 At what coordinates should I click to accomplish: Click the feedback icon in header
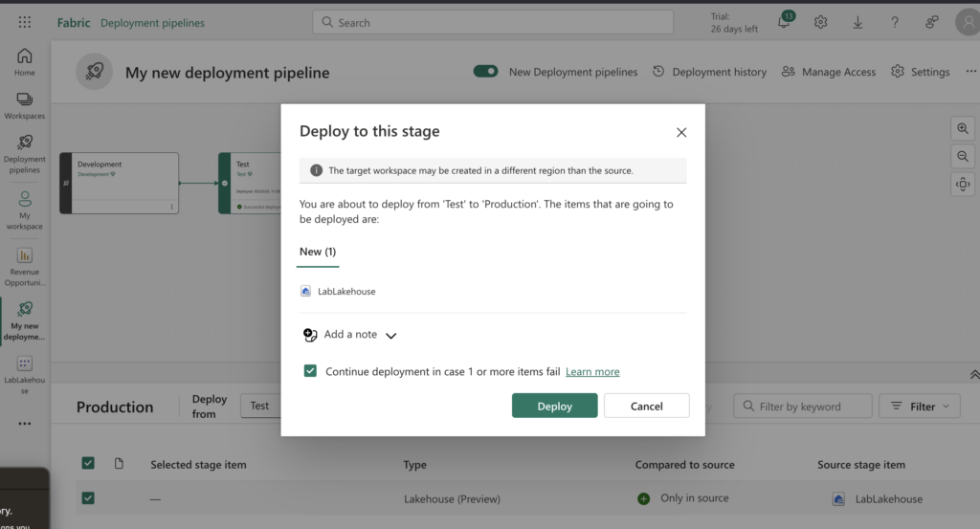click(x=931, y=23)
